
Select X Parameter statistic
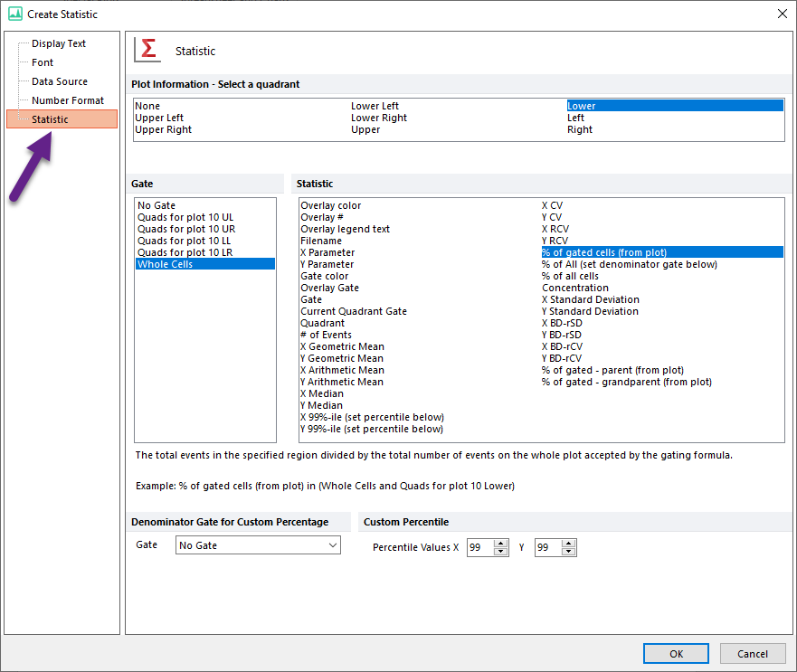(327, 252)
